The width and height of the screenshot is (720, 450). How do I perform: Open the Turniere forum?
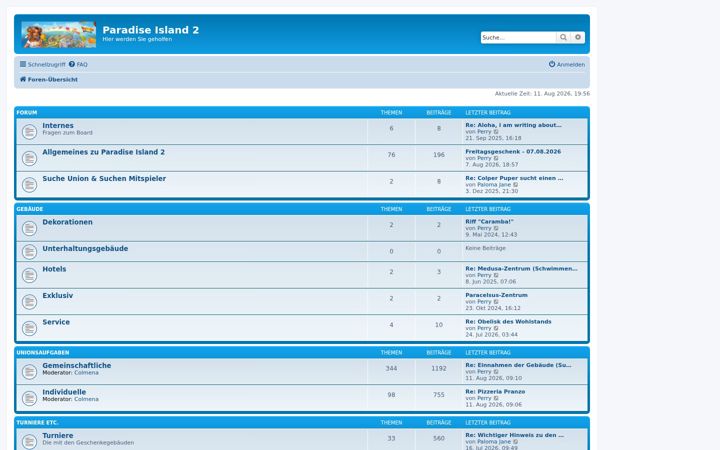click(58, 435)
